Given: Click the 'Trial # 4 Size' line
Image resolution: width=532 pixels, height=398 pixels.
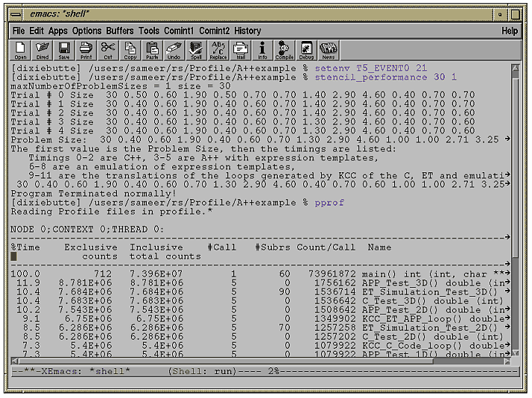Looking at the screenshot, I should pyautogui.click(x=243, y=131).
